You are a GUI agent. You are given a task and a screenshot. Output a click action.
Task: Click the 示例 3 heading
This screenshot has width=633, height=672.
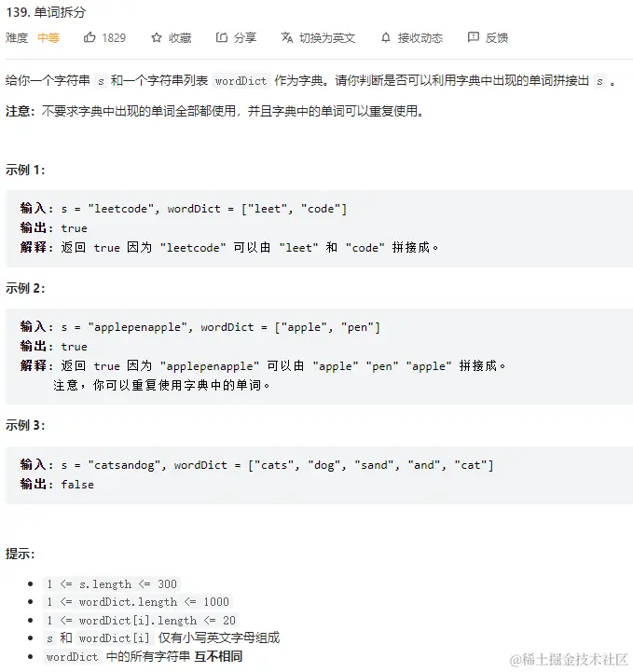click(25, 426)
